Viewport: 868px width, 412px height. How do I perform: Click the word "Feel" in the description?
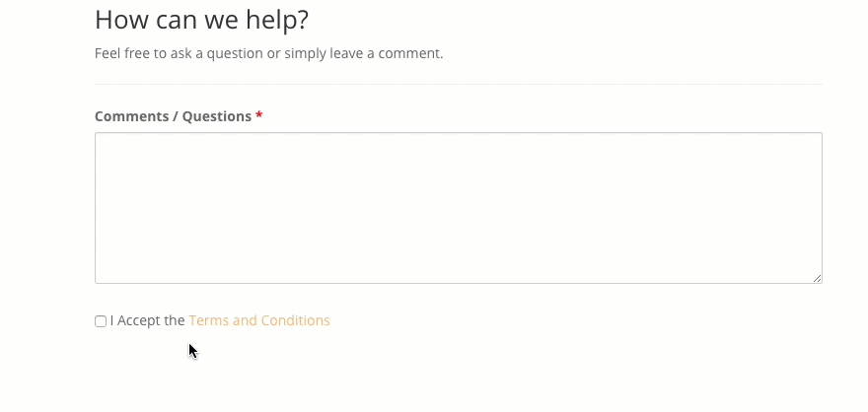[108, 53]
